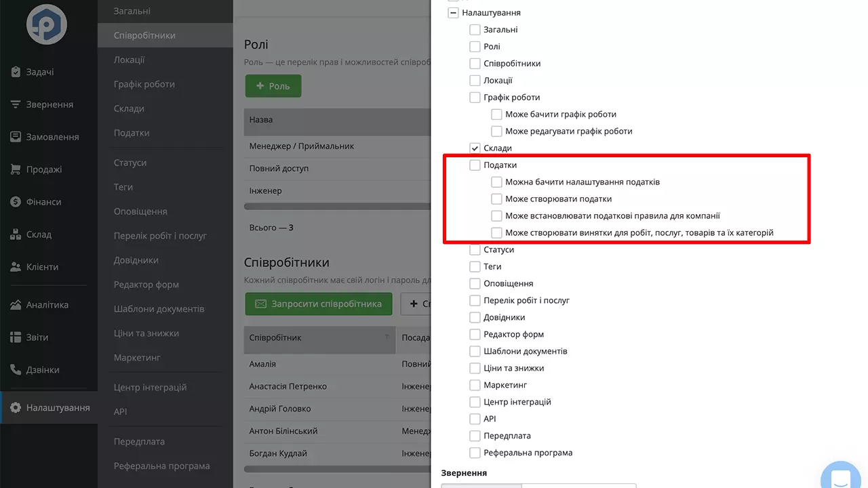Click the horizontal scrollbar under roles table
Screen dimensions: 868x488
[337, 206]
